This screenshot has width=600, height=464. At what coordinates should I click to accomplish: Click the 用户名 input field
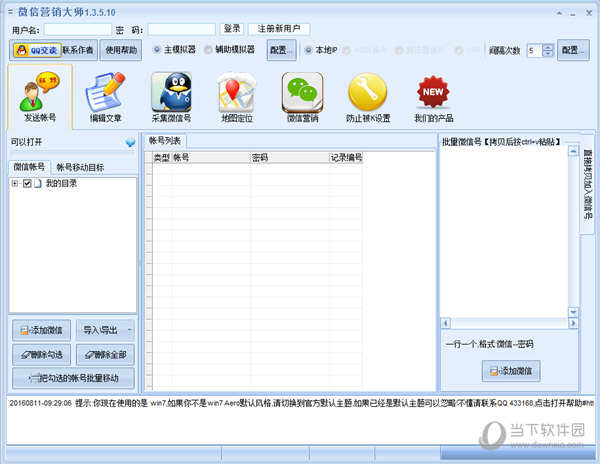click(x=78, y=29)
